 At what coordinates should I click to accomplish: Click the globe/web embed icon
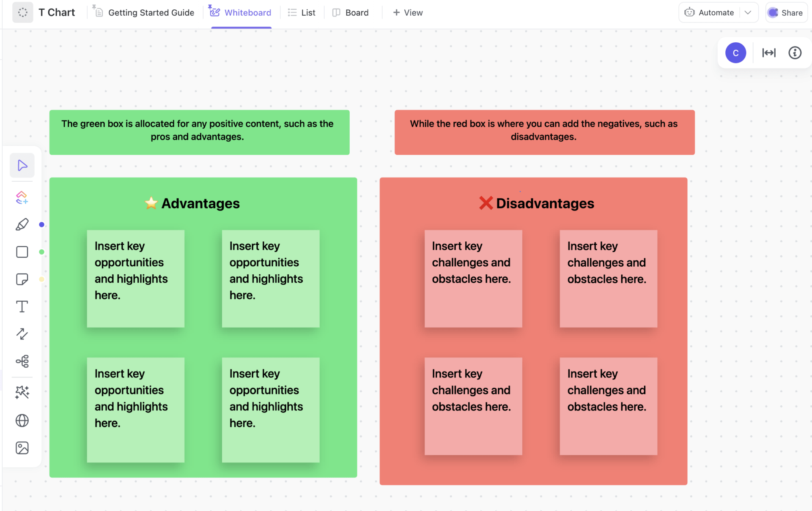pos(22,420)
